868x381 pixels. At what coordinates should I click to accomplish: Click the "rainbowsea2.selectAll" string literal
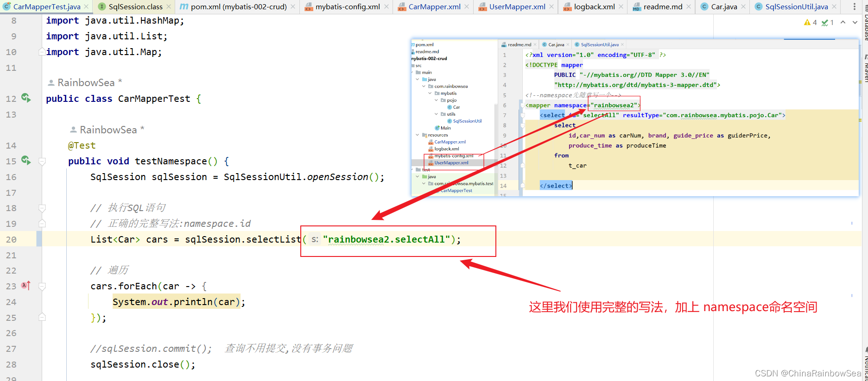click(x=386, y=239)
